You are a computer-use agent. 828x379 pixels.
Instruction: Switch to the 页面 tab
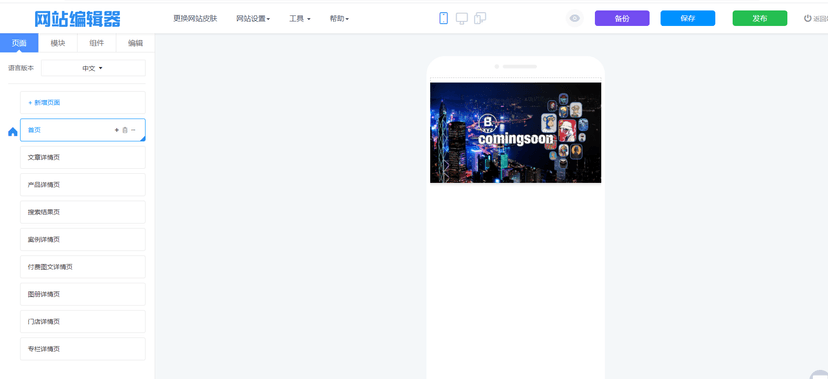[x=19, y=43]
